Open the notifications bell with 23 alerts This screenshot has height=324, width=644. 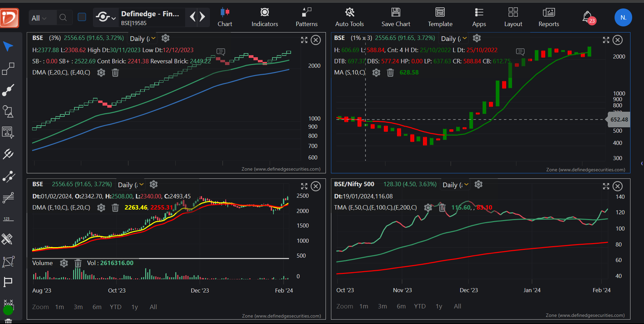[x=589, y=17]
